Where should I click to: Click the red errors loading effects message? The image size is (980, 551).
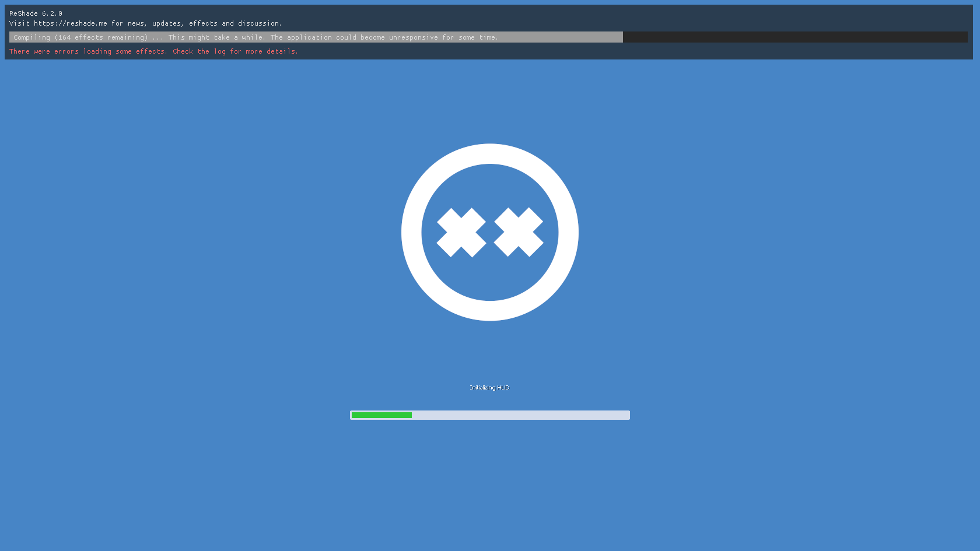pos(153,51)
